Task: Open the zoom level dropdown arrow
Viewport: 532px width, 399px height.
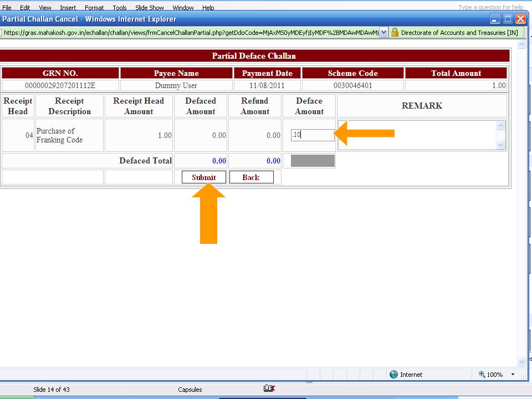Action: (513, 374)
